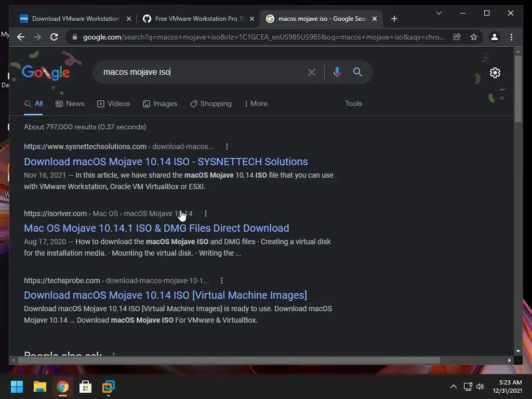Open the Windows Start menu

[17, 387]
